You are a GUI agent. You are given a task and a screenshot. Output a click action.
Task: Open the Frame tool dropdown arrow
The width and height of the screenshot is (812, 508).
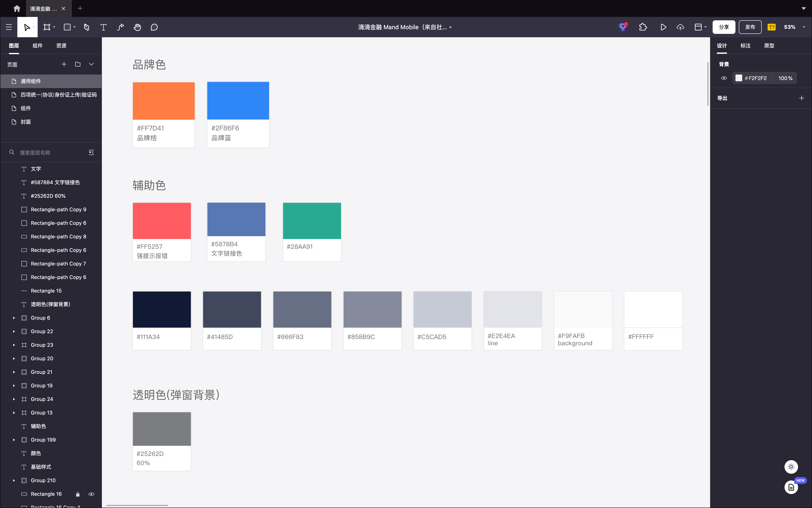coord(54,27)
